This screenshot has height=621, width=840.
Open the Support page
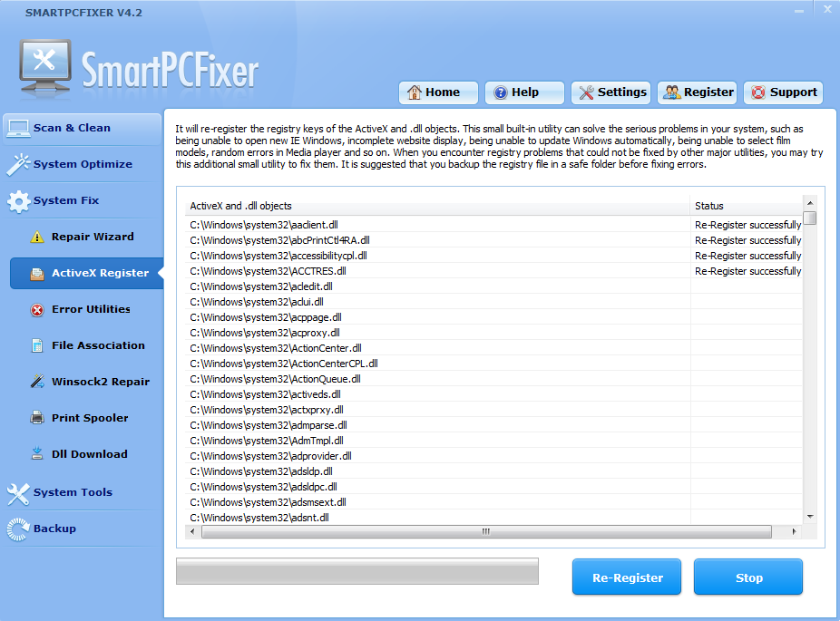point(783,92)
